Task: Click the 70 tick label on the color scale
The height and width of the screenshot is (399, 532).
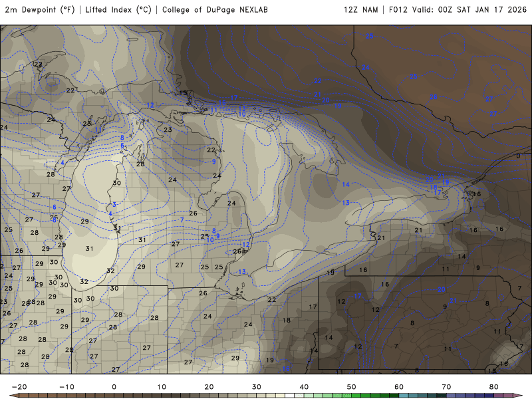Action: (x=446, y=387)
